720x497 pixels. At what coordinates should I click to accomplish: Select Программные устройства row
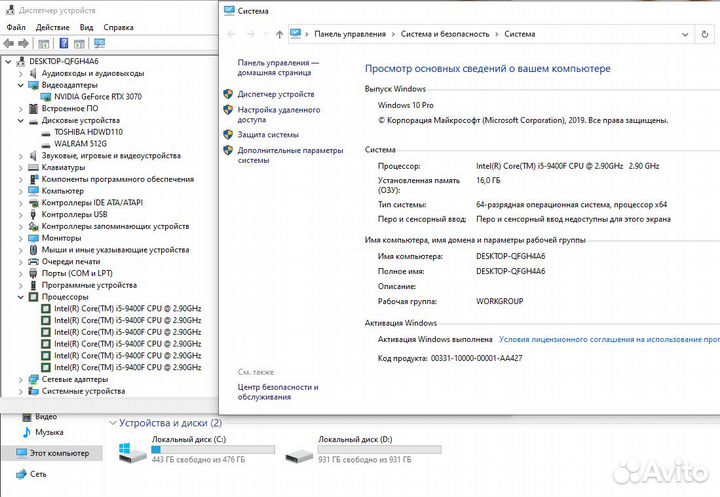[x=89, y=285]
